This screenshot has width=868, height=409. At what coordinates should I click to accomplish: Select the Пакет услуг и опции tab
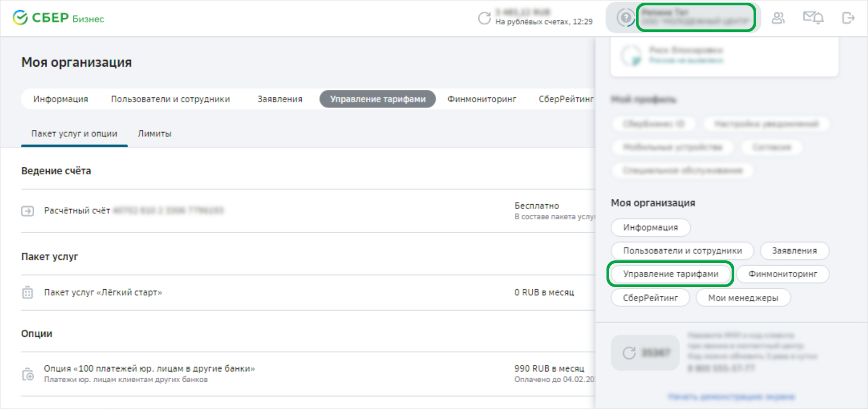click(74, 134)
